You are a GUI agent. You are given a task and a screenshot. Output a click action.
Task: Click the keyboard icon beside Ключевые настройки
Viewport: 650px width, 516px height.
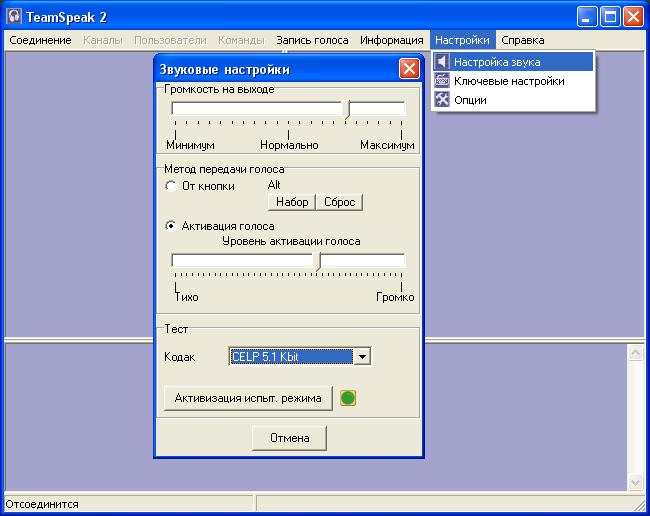coord(442,80)
